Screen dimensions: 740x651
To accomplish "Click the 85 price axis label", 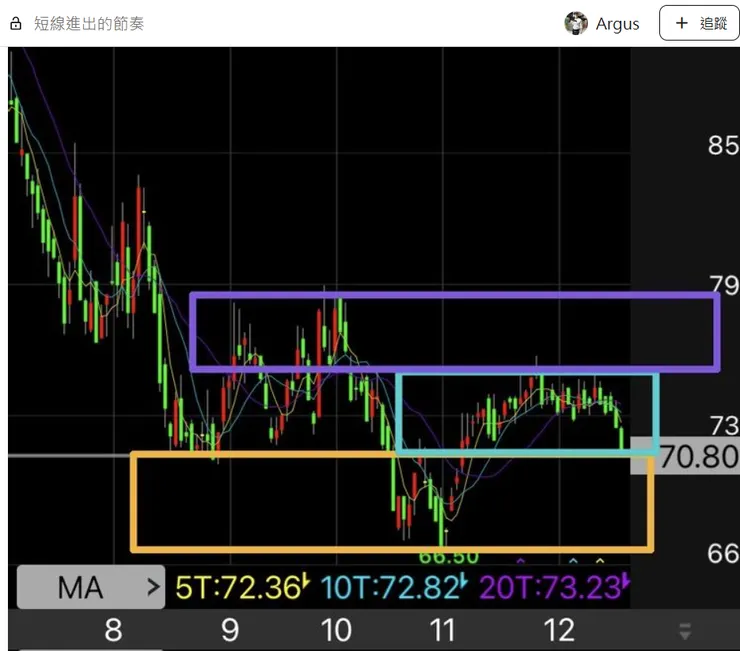I will coord(723,145).
